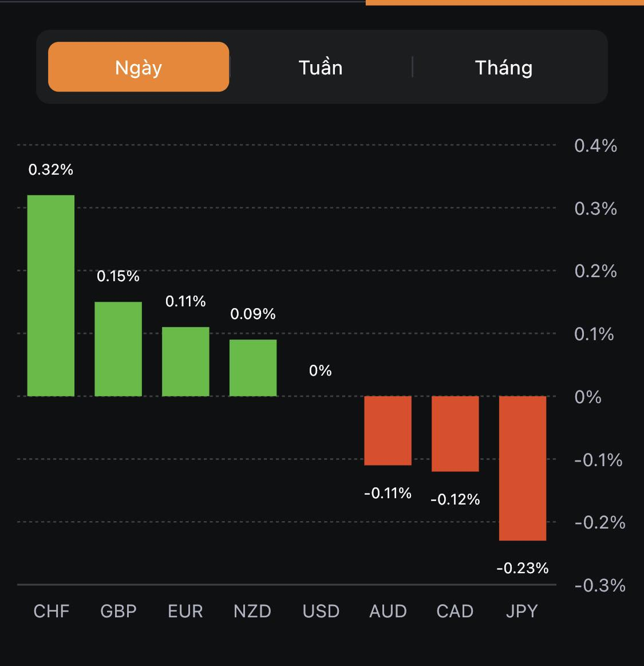Select the JPY currency axis label
This screenshot has width=644, height=666.
(522, 611)
